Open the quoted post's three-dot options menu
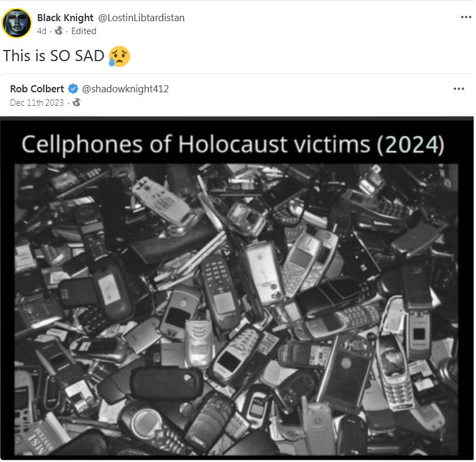This screenshot has width=476, height=462. click(458, 89)
